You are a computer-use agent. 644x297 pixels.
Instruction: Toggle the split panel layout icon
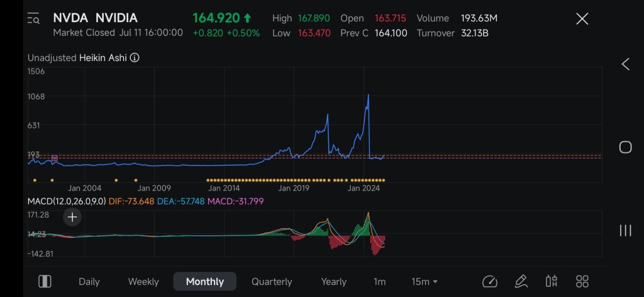click(x=45, y=281)
